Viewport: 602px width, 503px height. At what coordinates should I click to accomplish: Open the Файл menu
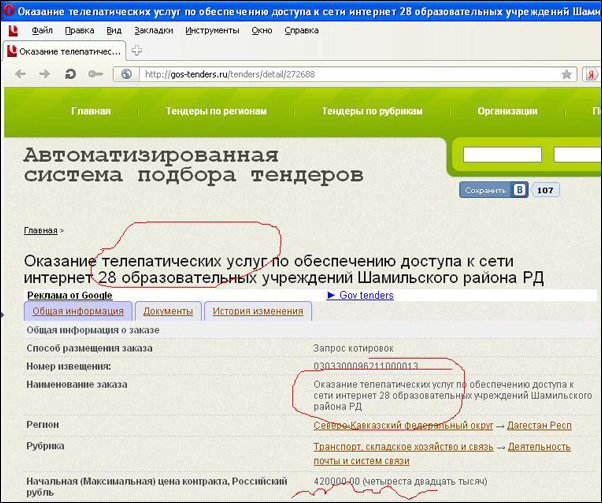click(41, 30)
